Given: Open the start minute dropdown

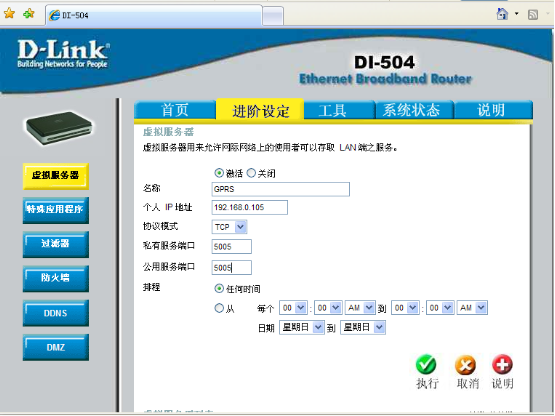Looking at the screenshot, I should click(x=328, y=308).
